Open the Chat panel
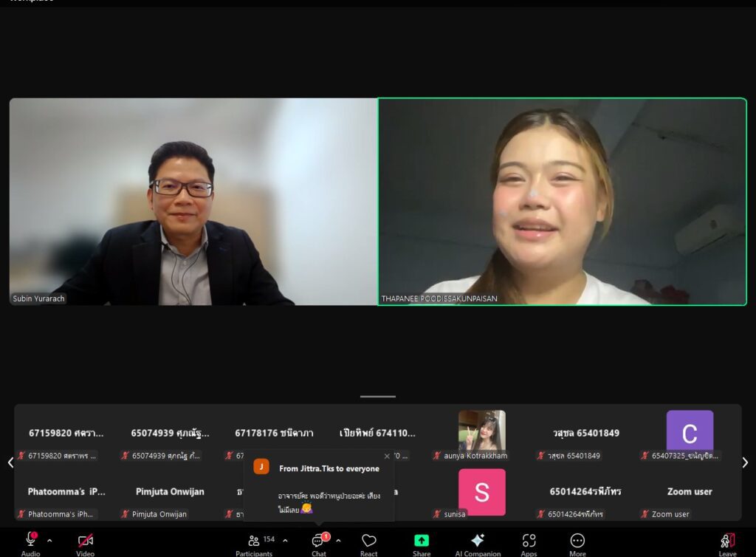The width and height of the screenshot is (756, 557). [x=319, y=544]
